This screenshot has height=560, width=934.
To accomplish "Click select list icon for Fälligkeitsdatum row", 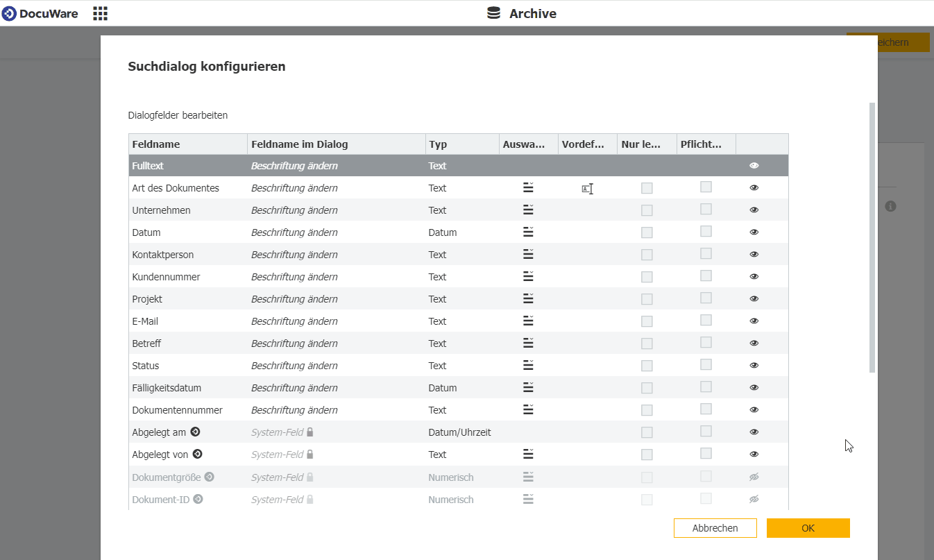I will point(528,388).
